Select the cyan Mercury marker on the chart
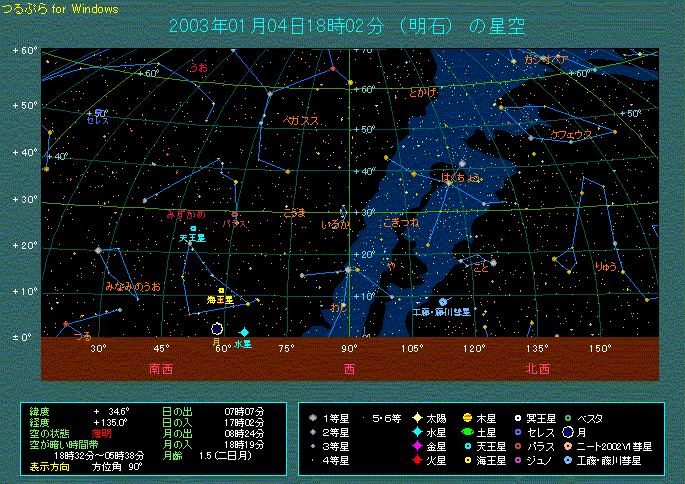 tap(244, 332)
